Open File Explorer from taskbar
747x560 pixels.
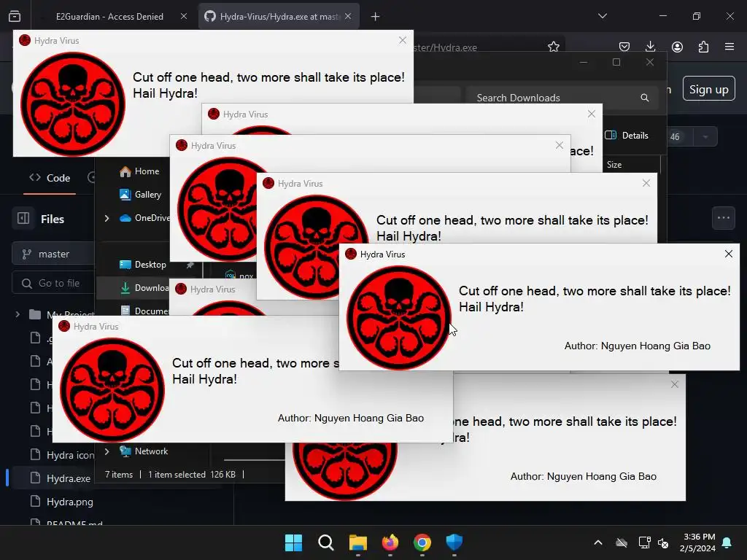pyautogui.click(x=357, y=542)
